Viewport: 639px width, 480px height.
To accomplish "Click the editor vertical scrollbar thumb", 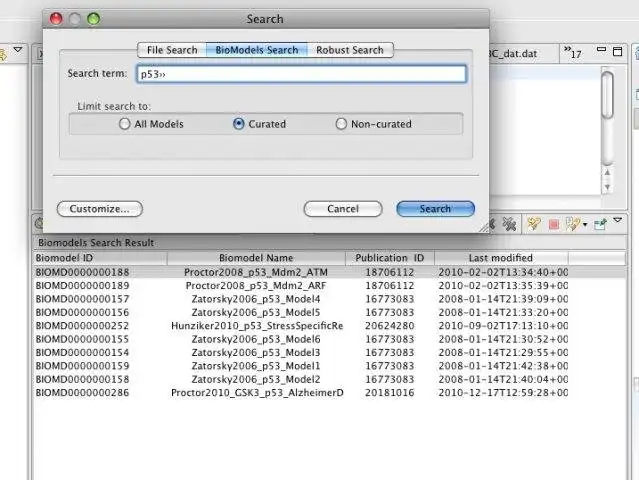I will 607,95.
